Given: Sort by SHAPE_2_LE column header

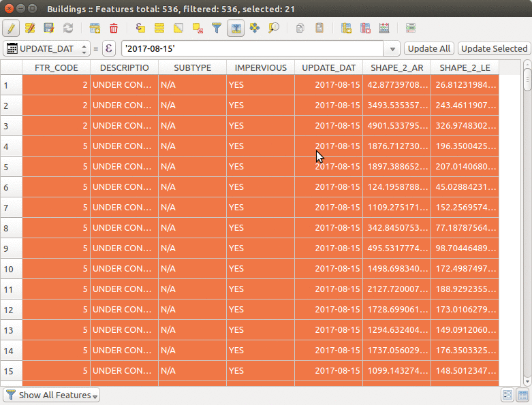Looking at the screenshot, I should pos(465,67).
